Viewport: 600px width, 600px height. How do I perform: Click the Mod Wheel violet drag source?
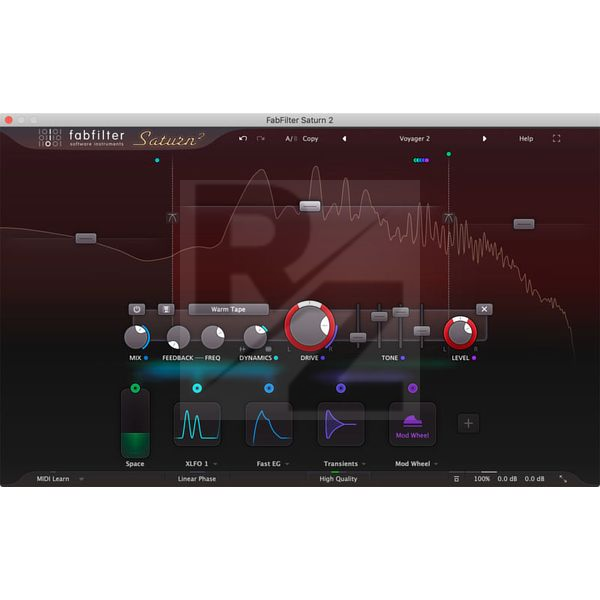tap(412, 388)
